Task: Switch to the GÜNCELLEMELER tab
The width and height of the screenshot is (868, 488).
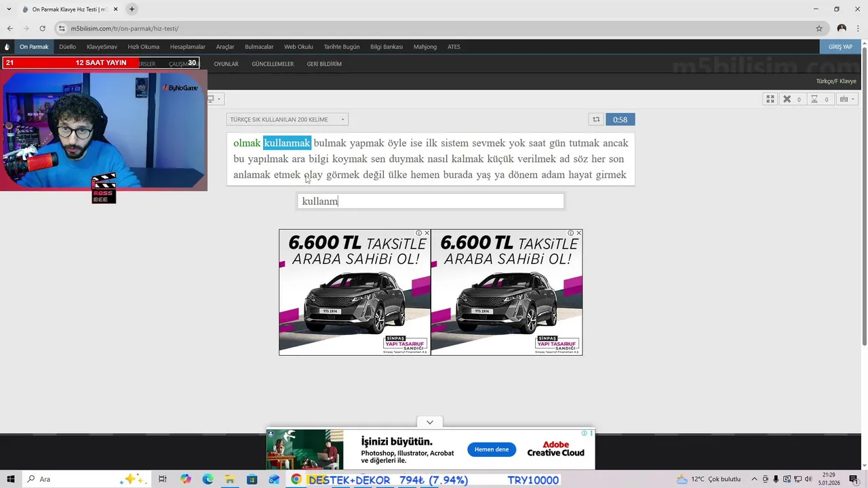Action: 273,64
